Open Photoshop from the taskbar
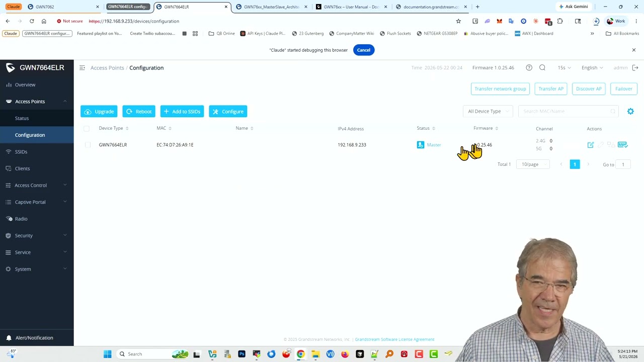This screenshot has height=362, width=644. (242, 354)
